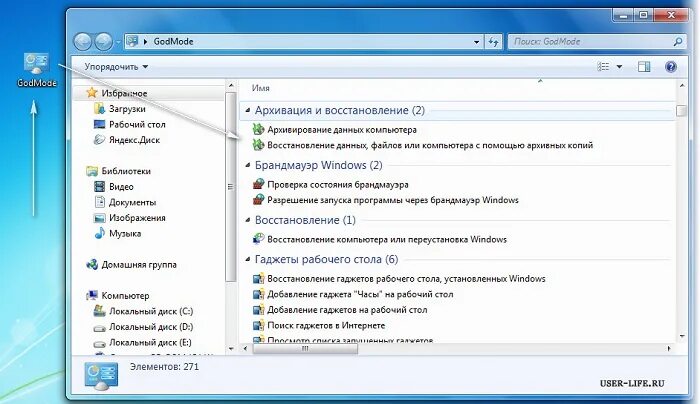This screenshot has height=404, width=700.
Task: Select Домашняя группа in sidebar
Action: coord(139,265)
